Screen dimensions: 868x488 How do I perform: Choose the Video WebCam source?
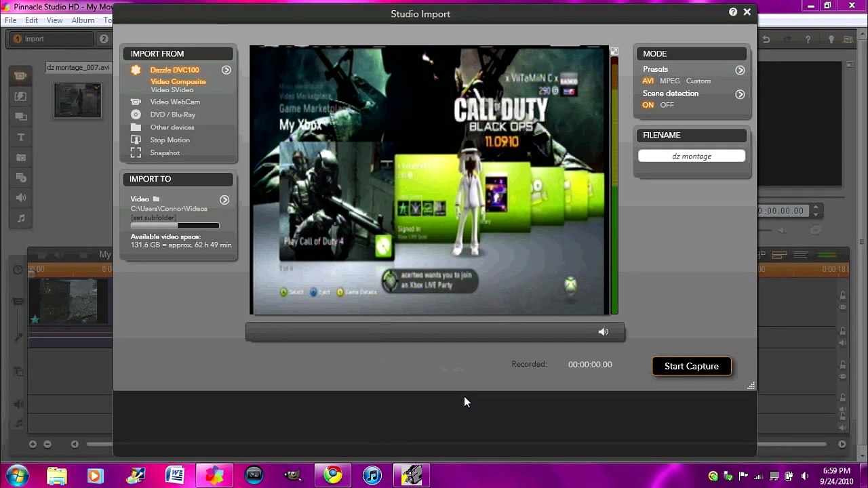(x=174, y=102)
